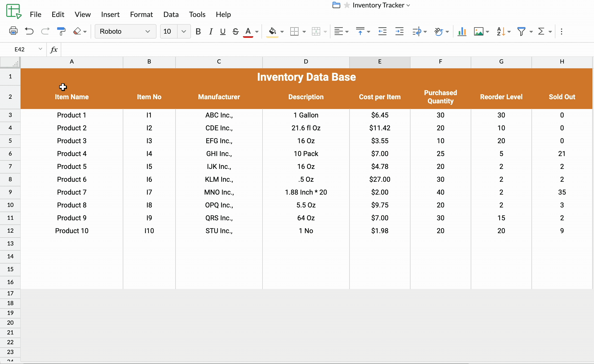The width and height of the screenshot is (594, 364).
Task: Click the Merge cells icon
Action: (316, 31)
